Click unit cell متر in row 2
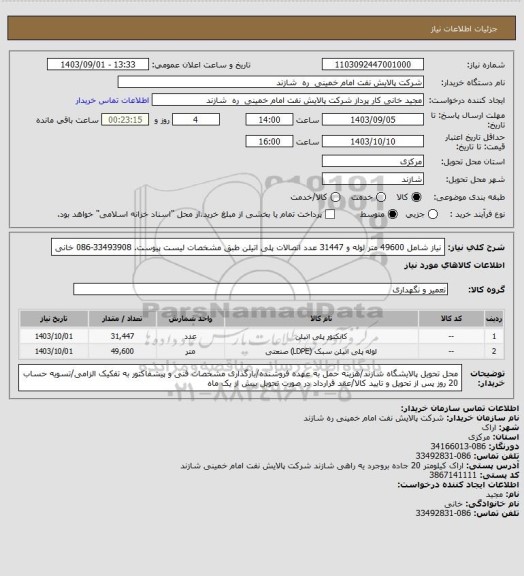Image resolution: width=524 pixels, height=576 pixels. tap(190, 352)
